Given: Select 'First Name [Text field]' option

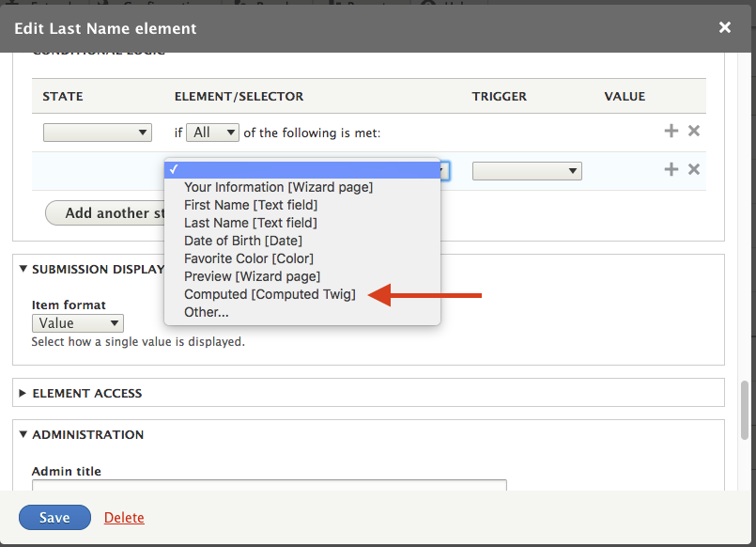Looking at the screenshot, I should [249, 205].
